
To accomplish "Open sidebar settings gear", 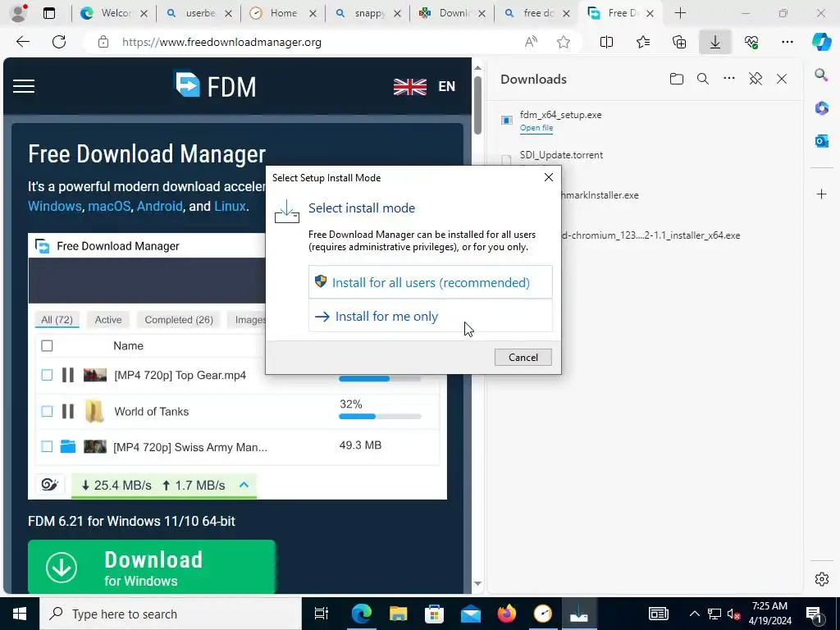I will coord(821,579).
